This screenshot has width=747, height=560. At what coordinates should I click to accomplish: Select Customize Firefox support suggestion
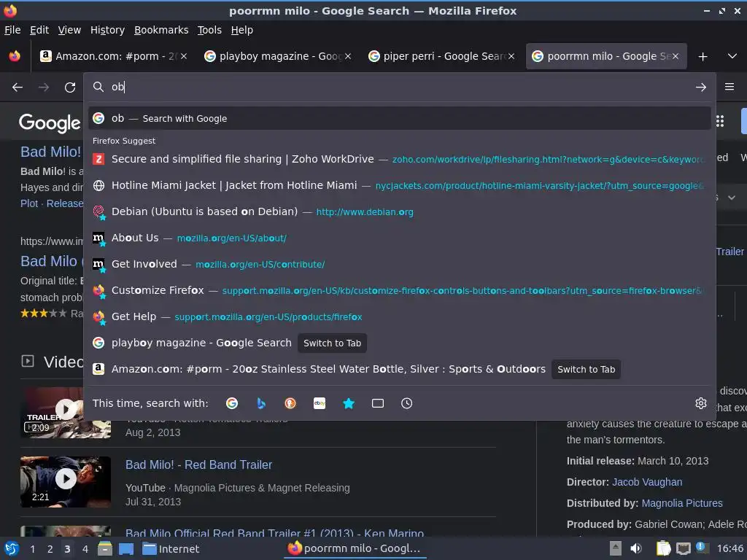tap(399, 290)
